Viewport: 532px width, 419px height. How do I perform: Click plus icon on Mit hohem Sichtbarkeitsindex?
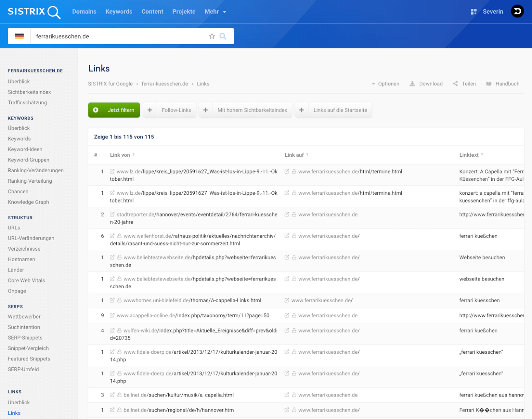[206, 110]
